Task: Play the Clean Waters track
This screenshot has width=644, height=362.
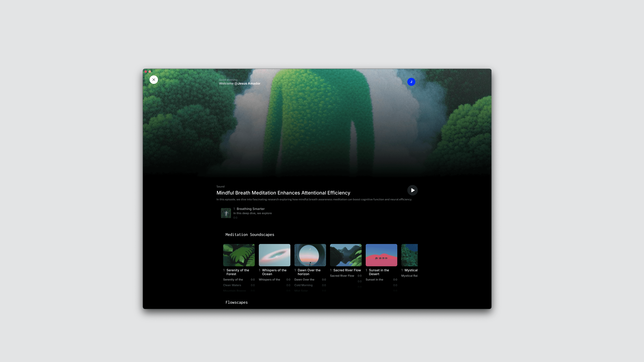Action: click(232, 285)
